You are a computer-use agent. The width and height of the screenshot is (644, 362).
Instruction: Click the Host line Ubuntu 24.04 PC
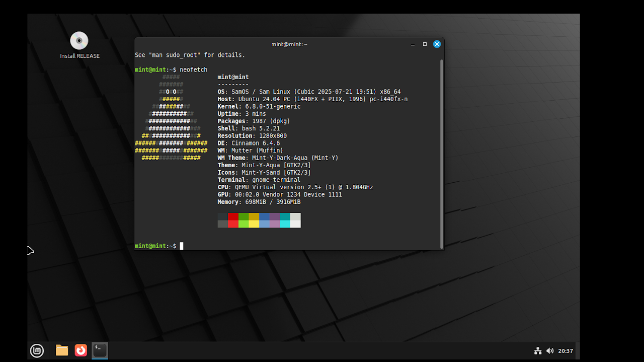312,99
